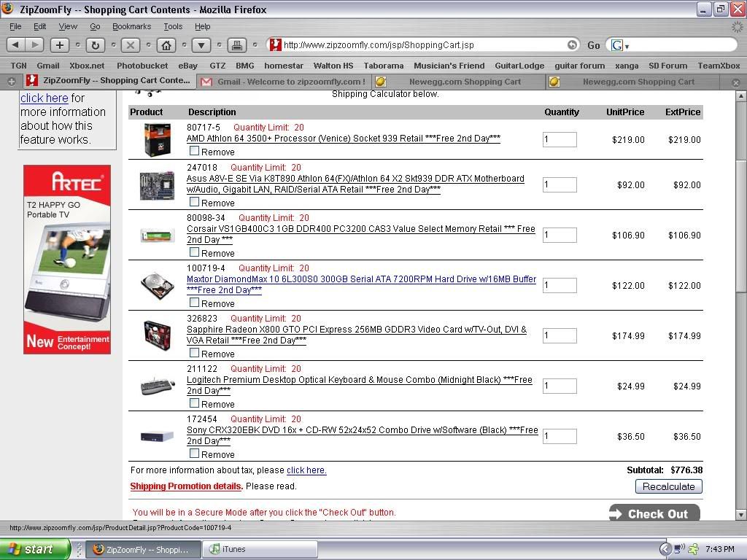
Task: Print the page with the printer icon
Action: [x=237, y=45]
